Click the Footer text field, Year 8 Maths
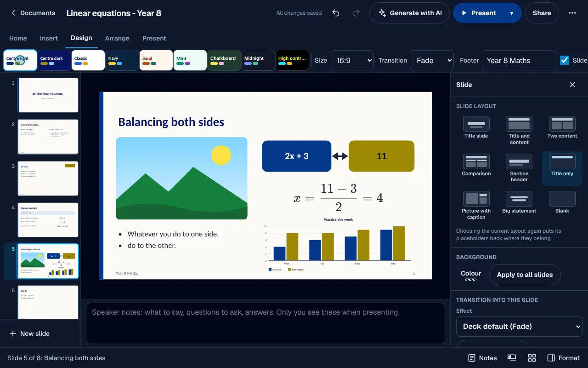The width and height of the screenshot is (588, 368). [519, 60]
